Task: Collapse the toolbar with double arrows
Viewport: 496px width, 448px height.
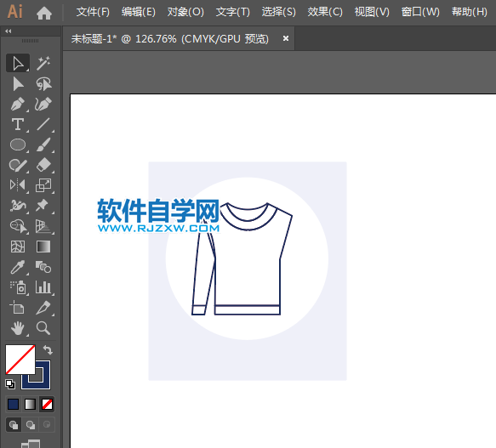Action: [9, 31]
